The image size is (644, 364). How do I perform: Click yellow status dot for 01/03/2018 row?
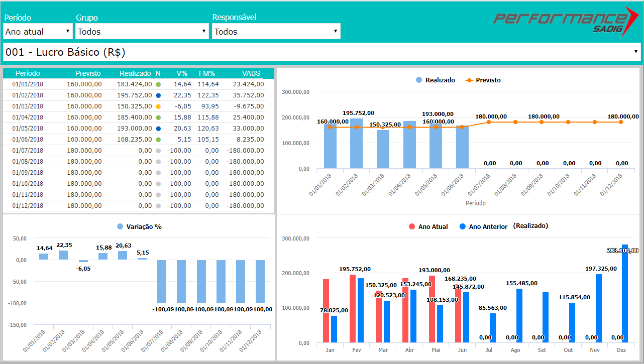pos(158,106)
